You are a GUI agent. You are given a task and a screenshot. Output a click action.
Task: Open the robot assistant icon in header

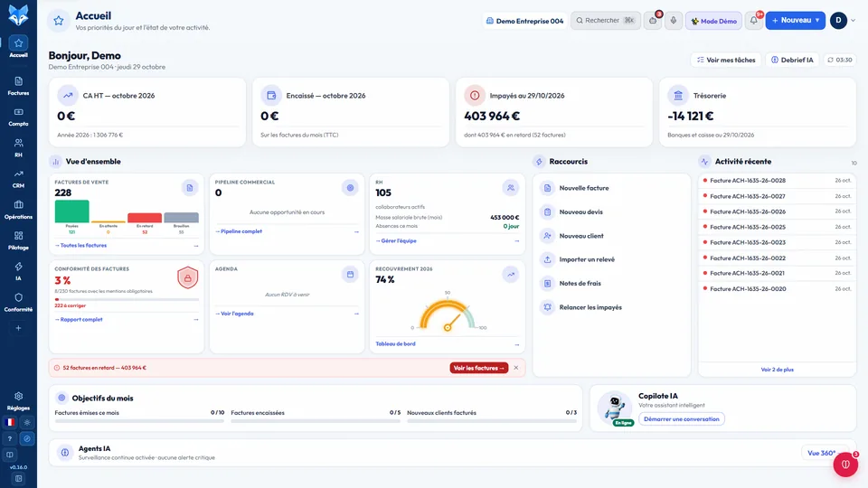coord(653,21)
